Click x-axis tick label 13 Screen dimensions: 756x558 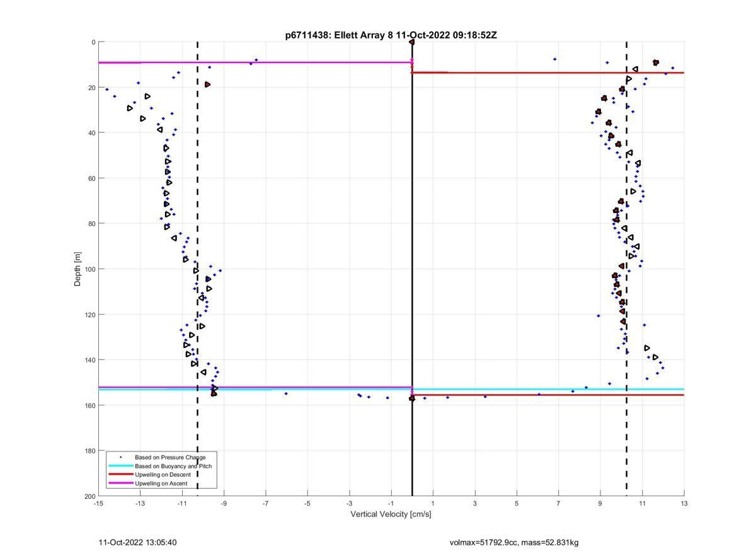click(684, 503)
